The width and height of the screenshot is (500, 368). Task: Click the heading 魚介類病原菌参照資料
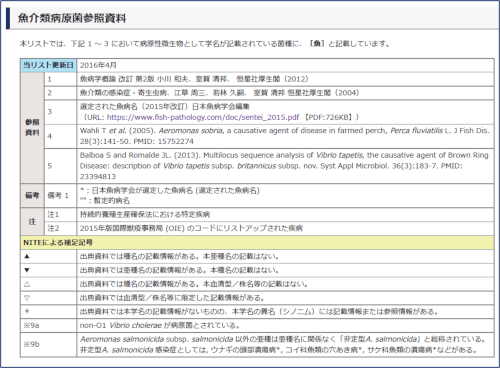coord(72,18)
